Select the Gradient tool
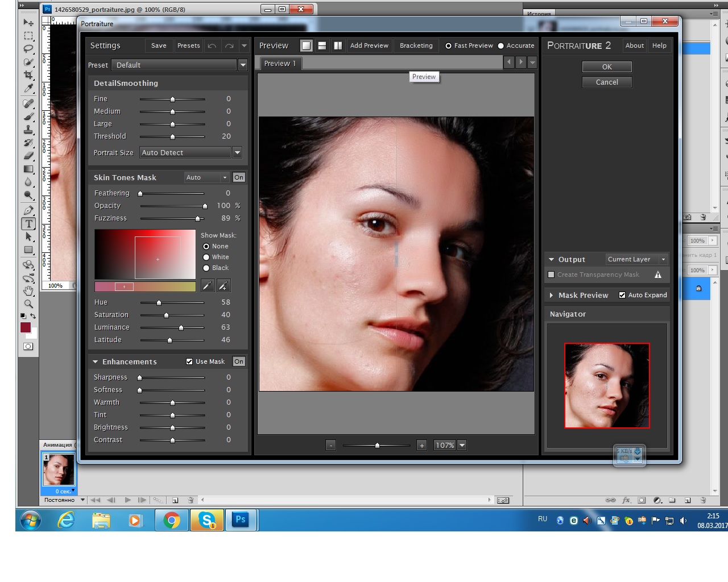728x582 pixels. coord(28,169)
